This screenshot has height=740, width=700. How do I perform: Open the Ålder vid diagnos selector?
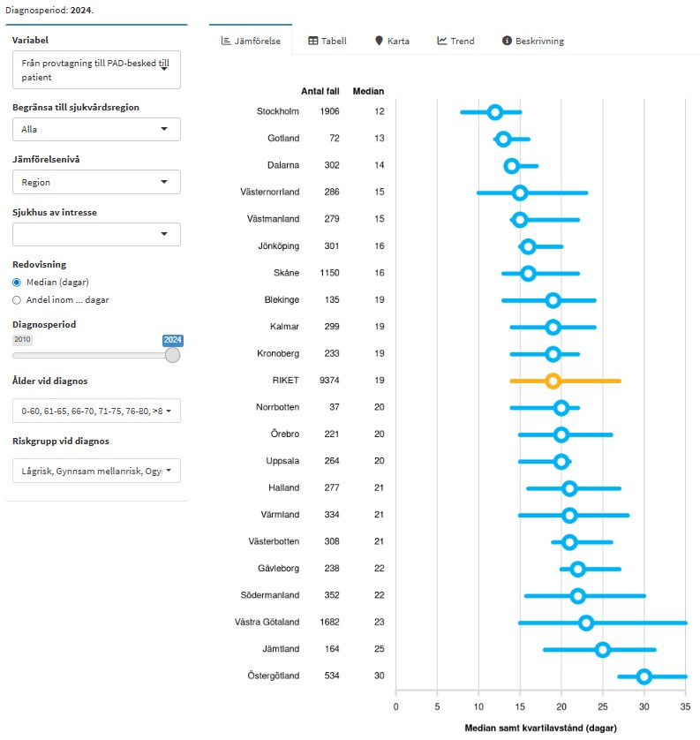coord(96,411)
